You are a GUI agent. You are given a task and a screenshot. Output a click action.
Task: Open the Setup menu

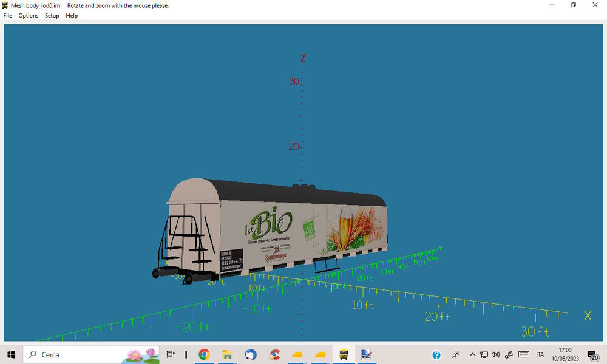click(52, 16)
